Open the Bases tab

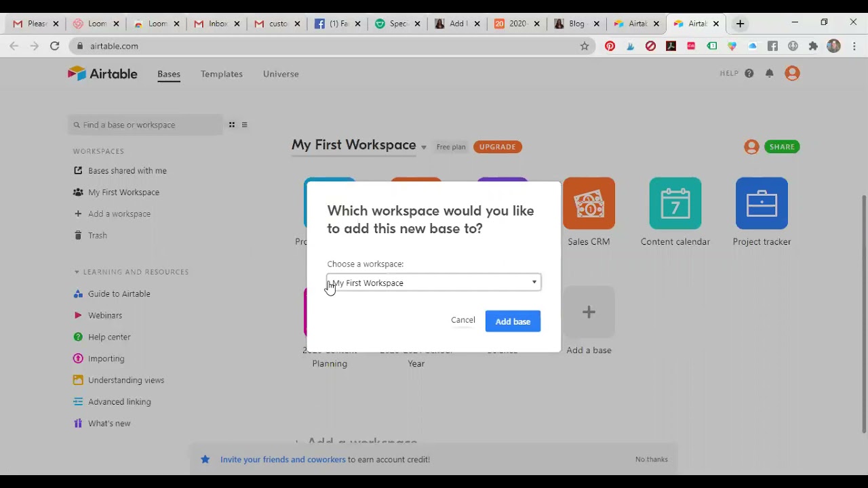point(169,74)
